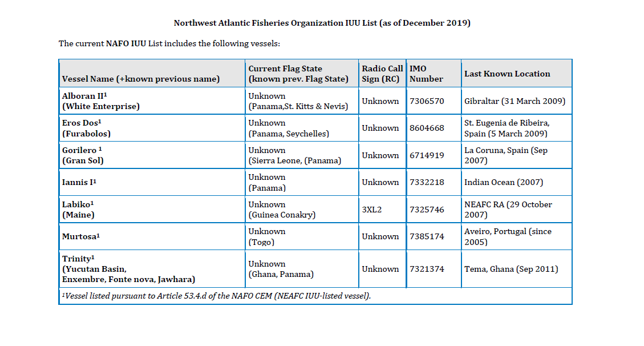Click the Eros Dos vessel name cell
The height and width of the screenshot is (346, 644).
(152, 128)
